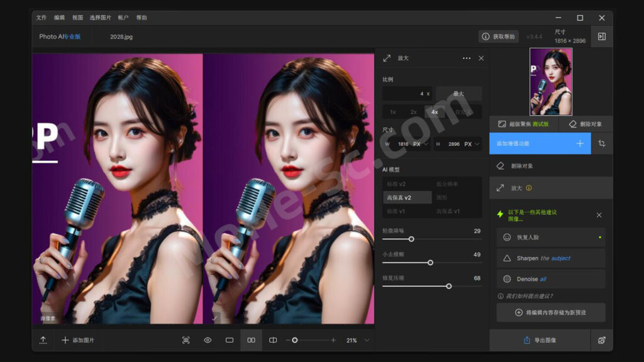This screenshot has height=362, width=644.
Task: Open the three-dot menu in upscale panel
Action: click(x=466, y=58)
